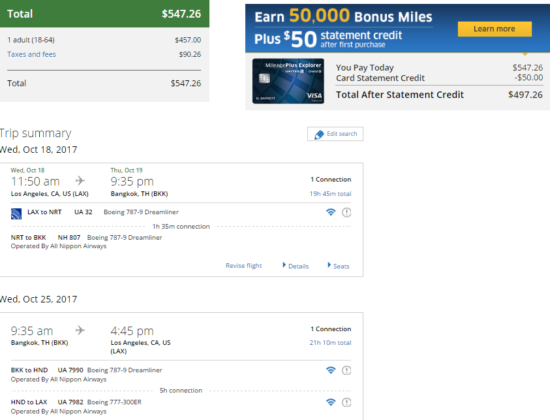Click the Learn more button

click(x=494, y=29)
